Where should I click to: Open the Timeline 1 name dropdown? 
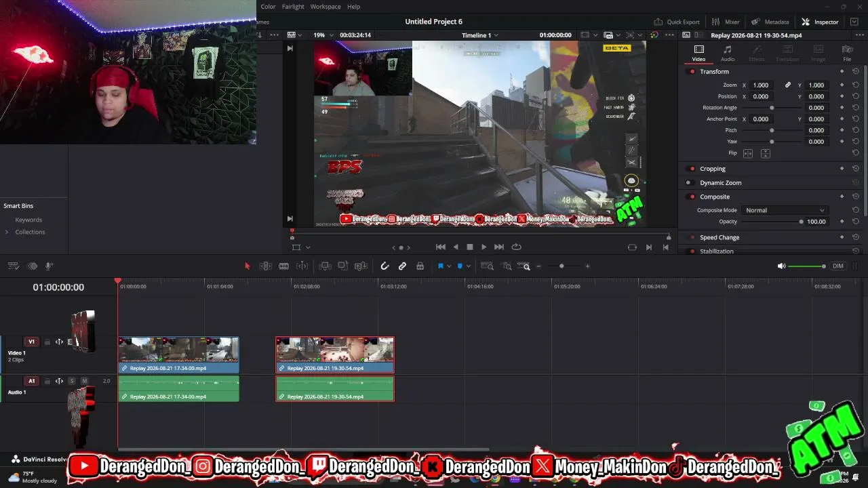(x=479, y=35)
